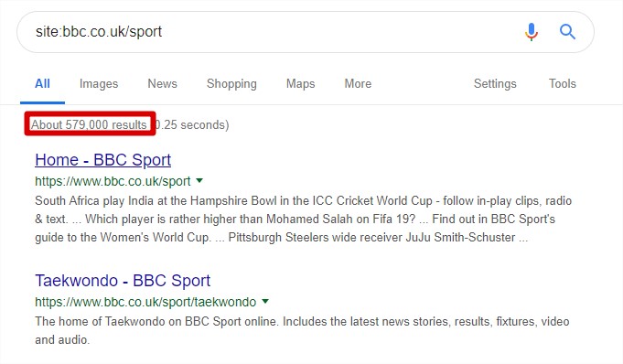The width and height of the screenshot is (623, 364).
Task: Expand the arrow beside bbc.co.uk/sport URL
Action: [199, 181]
